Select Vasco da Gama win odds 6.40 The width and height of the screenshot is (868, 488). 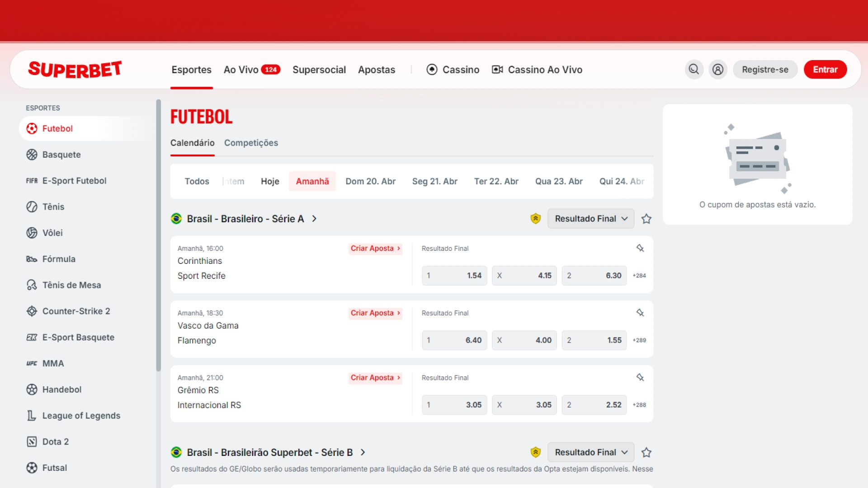(454, 340)
